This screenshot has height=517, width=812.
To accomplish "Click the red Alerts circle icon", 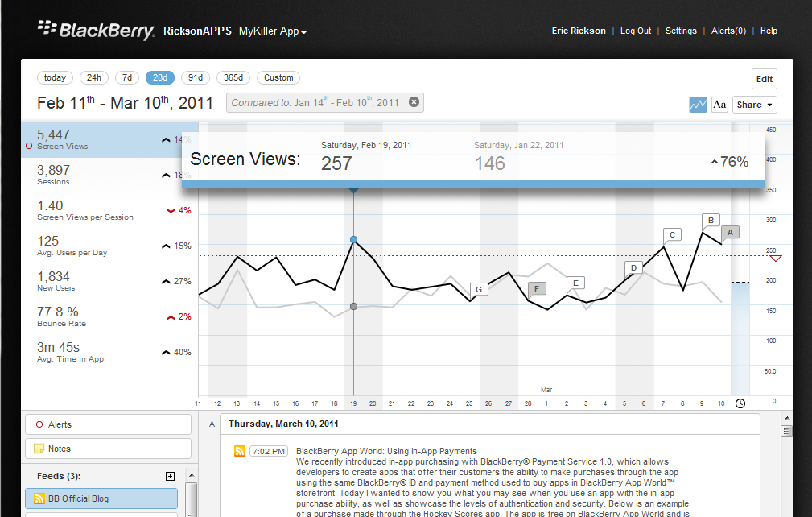I will click(x=39, y=424).
